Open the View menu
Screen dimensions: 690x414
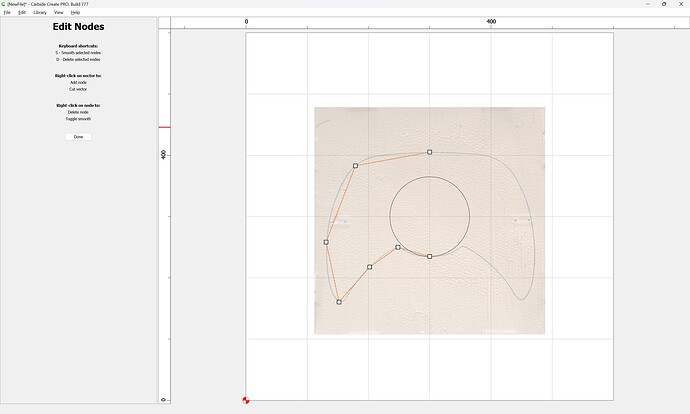click(x=59, y=12)
